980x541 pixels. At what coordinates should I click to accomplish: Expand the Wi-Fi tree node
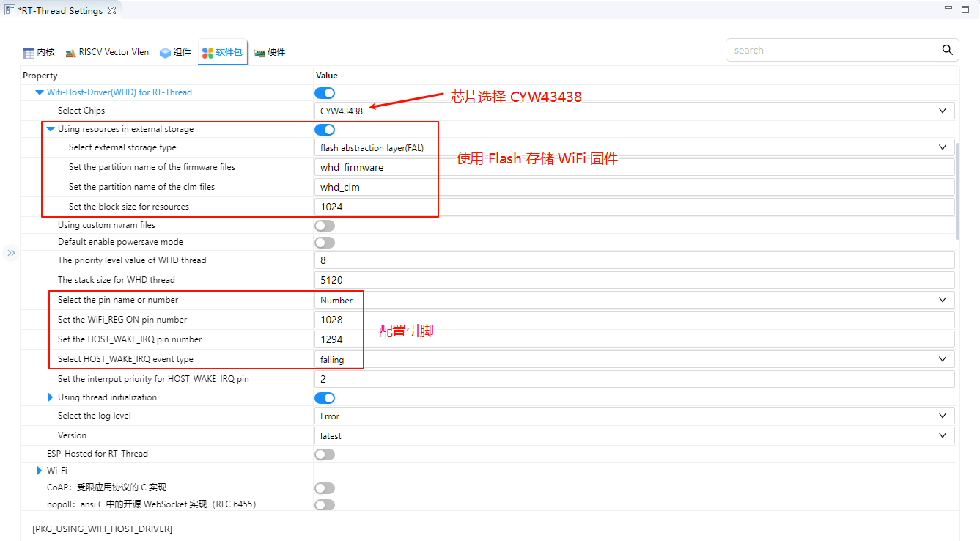coord(40,471)
